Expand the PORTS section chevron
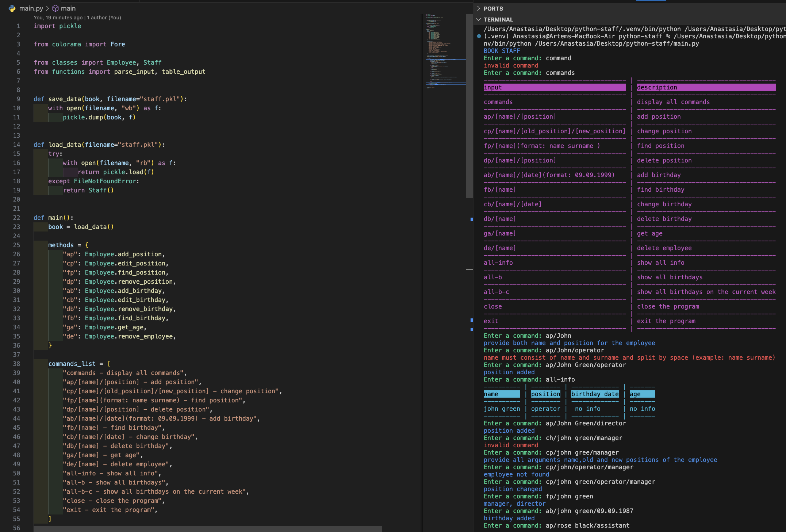786x532 pixels. point(479,8)
